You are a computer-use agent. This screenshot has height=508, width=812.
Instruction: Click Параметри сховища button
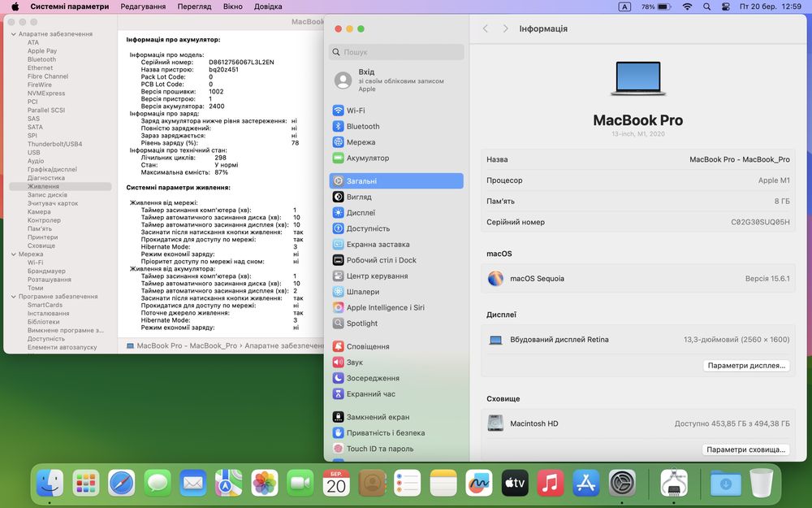pyautogui.click(x=745, y=449)
